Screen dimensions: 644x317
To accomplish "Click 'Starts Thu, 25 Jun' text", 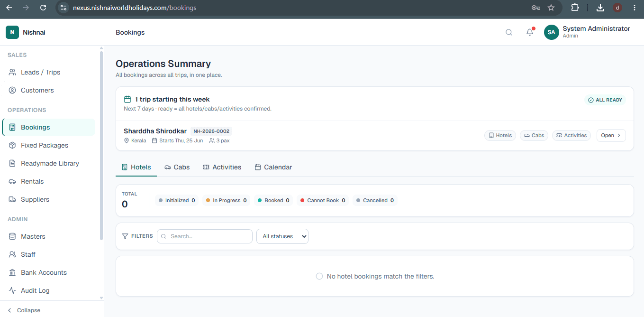I will click(181, 140).
